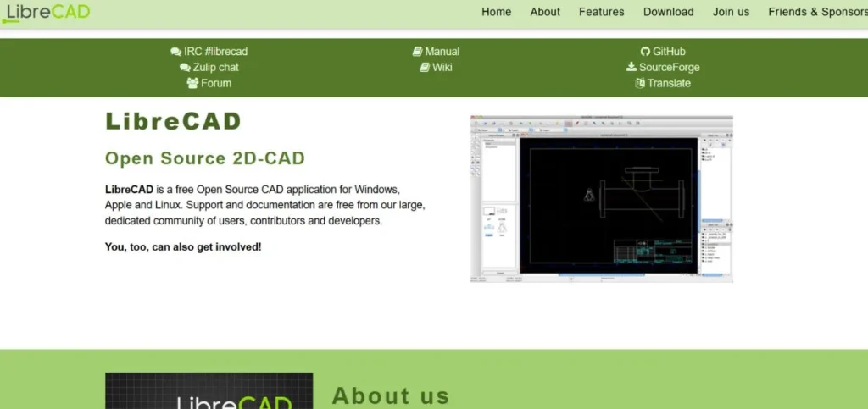Click the Wiki book icon
This screenshot has width=868, height=409.
click(x=425, y=68)
